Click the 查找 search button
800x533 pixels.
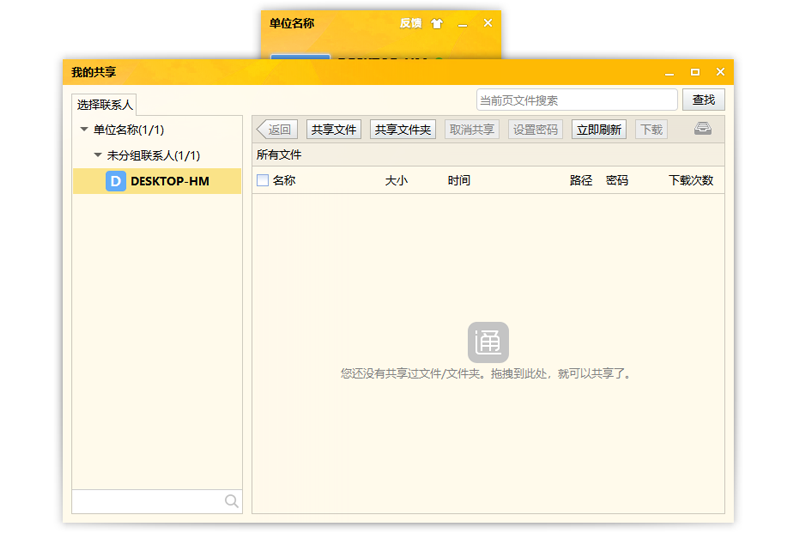tap(703, 100)
